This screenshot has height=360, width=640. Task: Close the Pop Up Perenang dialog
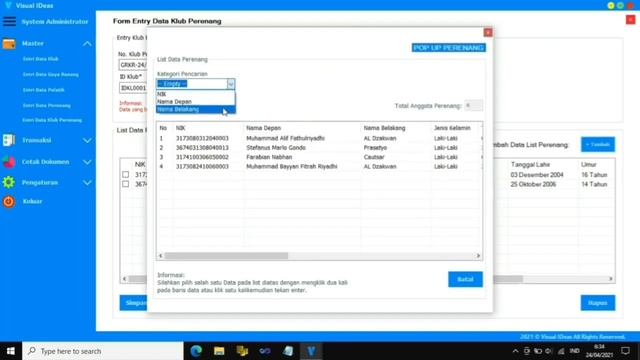click(488, 32)
